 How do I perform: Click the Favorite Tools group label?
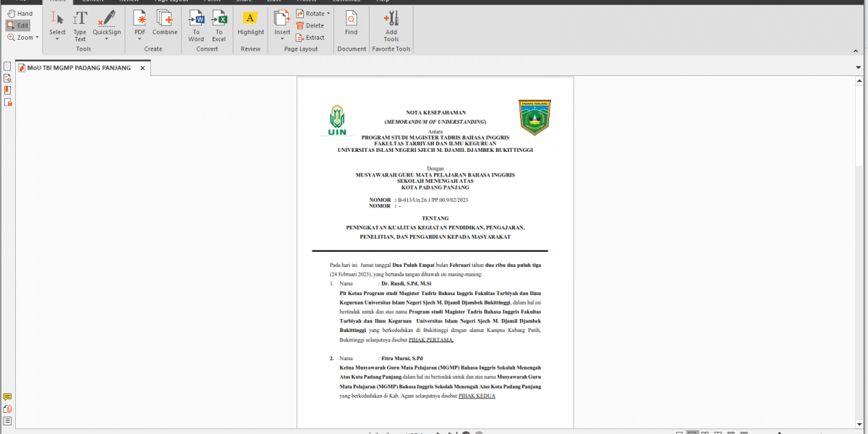pyautogui.click(x=391, y=49)
